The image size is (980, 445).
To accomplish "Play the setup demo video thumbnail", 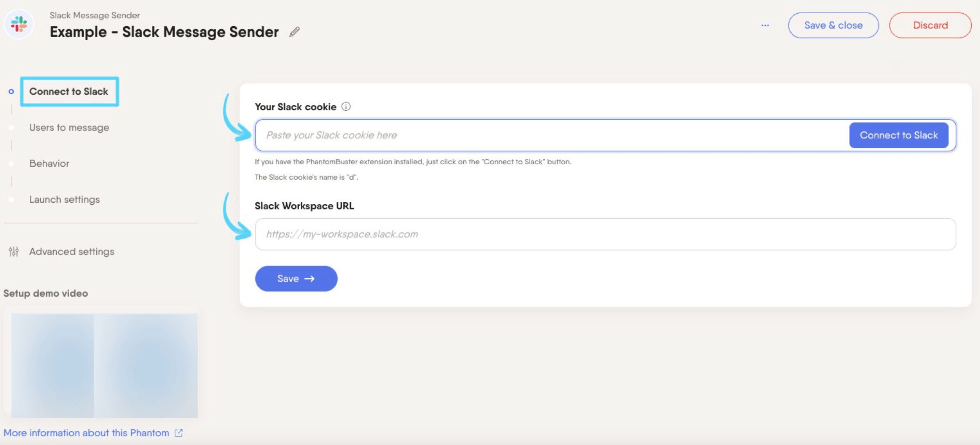I will pos(104,366).
